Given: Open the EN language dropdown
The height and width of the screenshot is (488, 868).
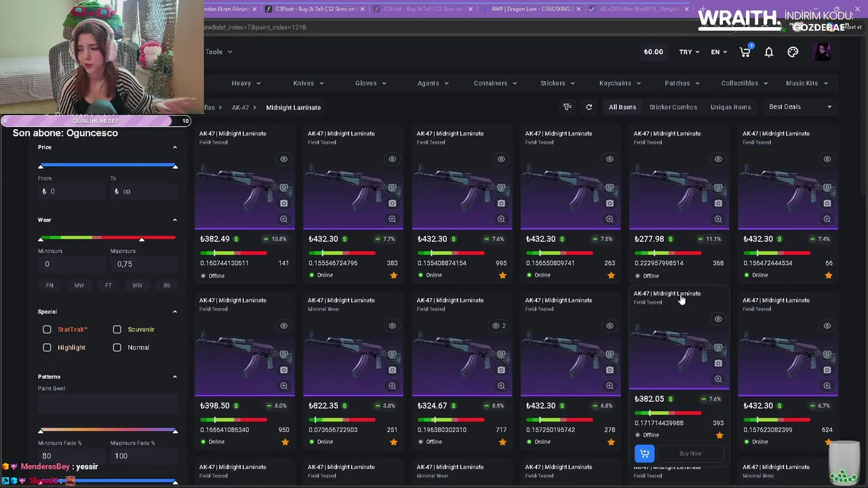Looking at the screenshot, I should click(719, 52).
